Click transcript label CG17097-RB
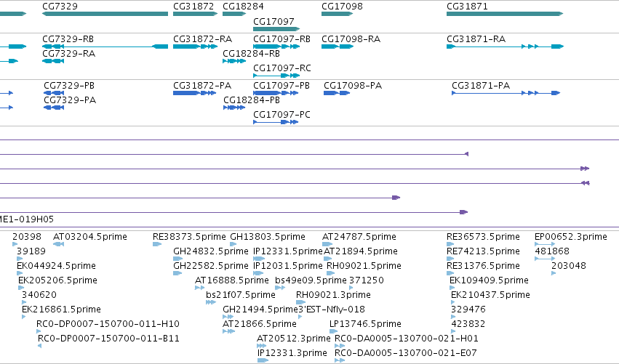The width and height of the screenshot is (619, 364). point(282,39)
